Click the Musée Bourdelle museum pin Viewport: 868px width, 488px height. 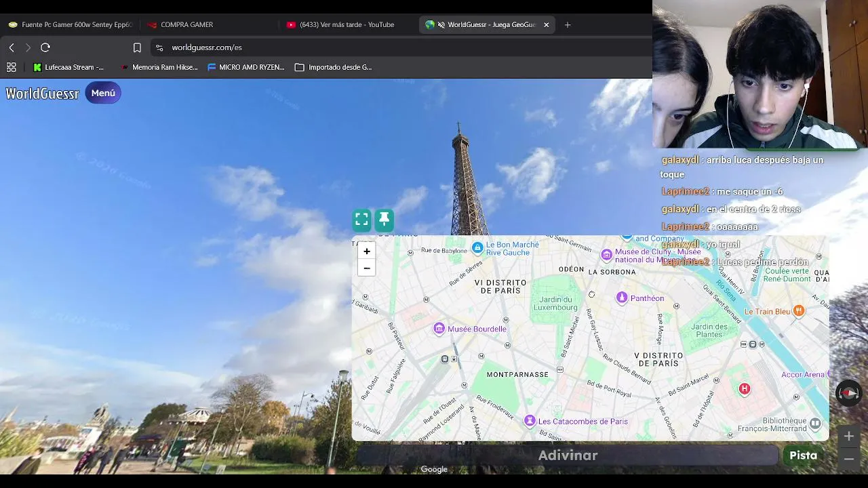(x=439, y=329)
